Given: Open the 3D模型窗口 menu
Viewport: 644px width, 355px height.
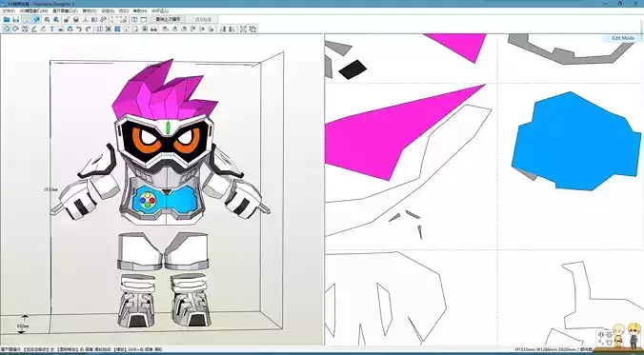Looking at the screenshot, I should tap(33, 10).
